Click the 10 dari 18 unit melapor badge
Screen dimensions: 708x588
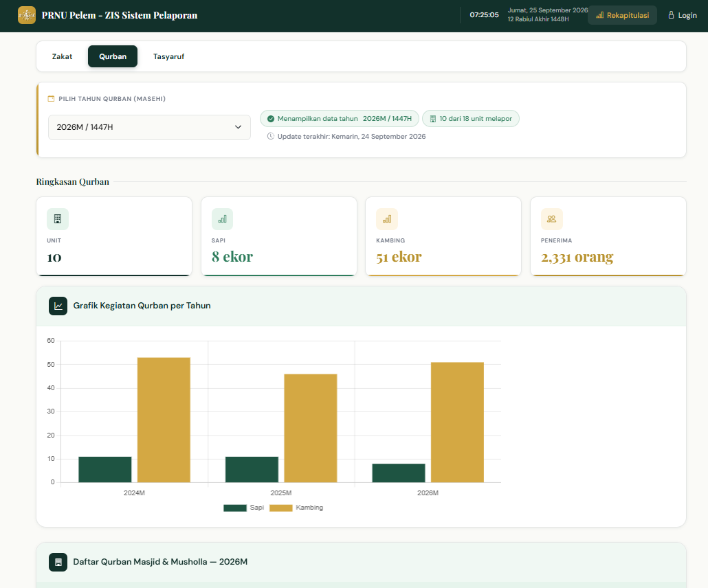point(470,119)
